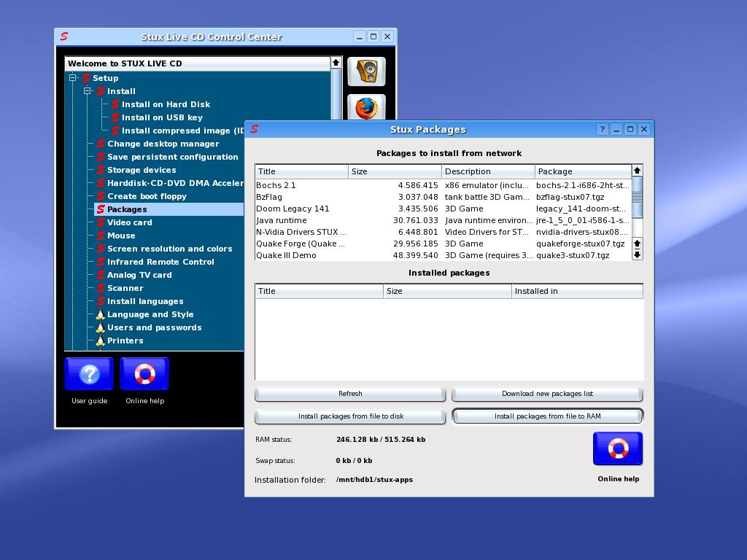Click Install packages from file to disk
This screenshot has width=747, height=560.
[350, 416]
